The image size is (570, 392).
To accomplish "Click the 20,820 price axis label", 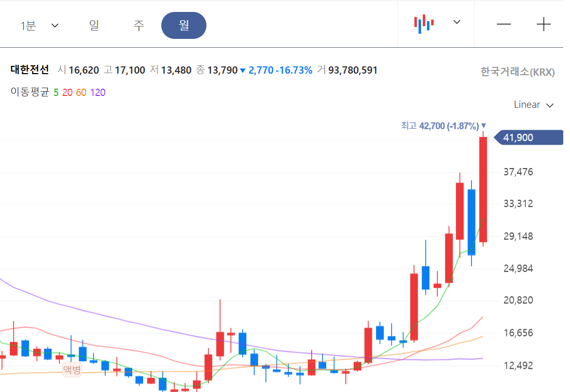I will click(518, 300).
